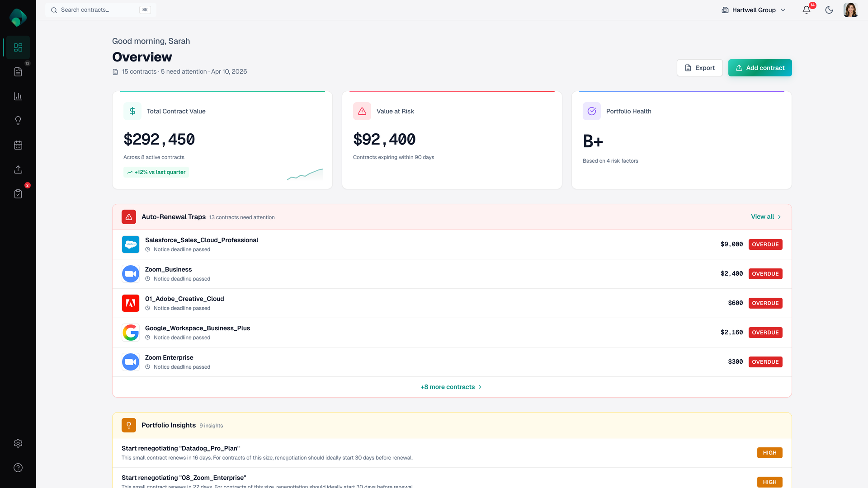Image resolution: width=868 pixels, height=488 pixels.
Task: Open the user profile avatar
Action: tap(850, 10)
